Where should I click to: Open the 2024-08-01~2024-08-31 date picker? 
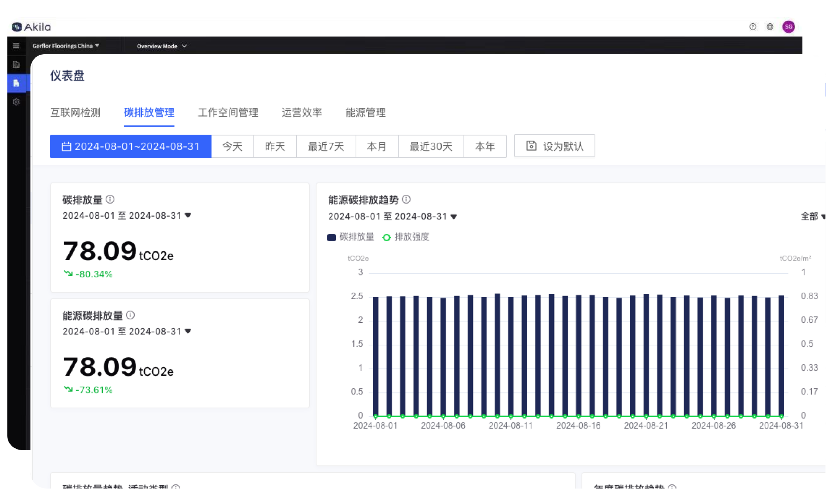pyautogui.click(x=130, y=146)
